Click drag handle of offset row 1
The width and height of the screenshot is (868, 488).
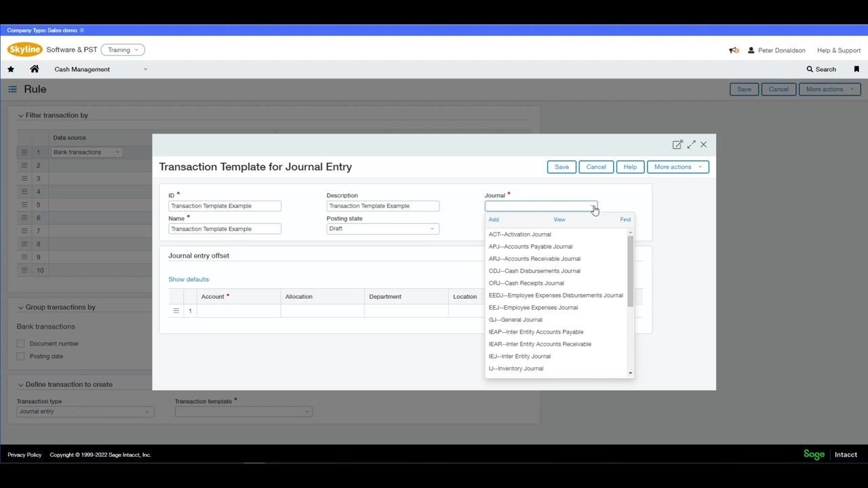coord(176,311)
